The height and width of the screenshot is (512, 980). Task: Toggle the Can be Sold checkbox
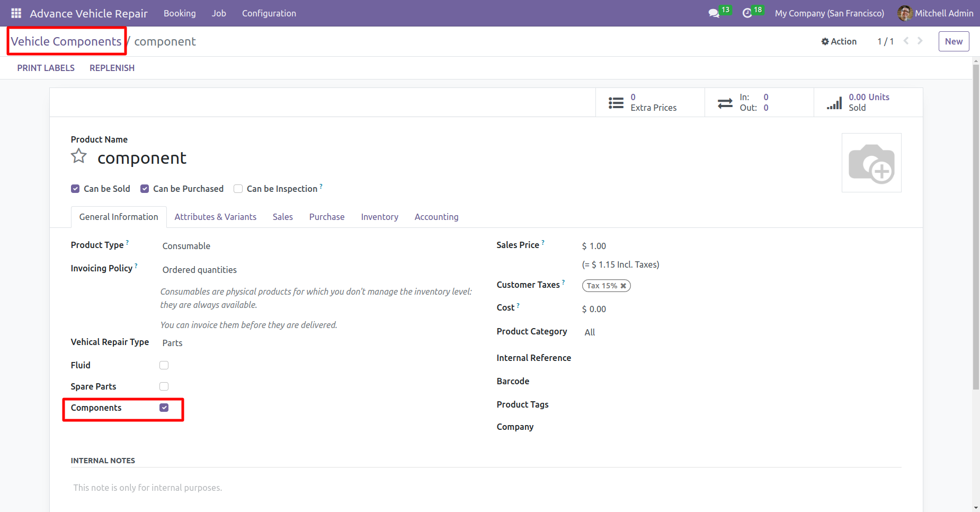[75, 189]
